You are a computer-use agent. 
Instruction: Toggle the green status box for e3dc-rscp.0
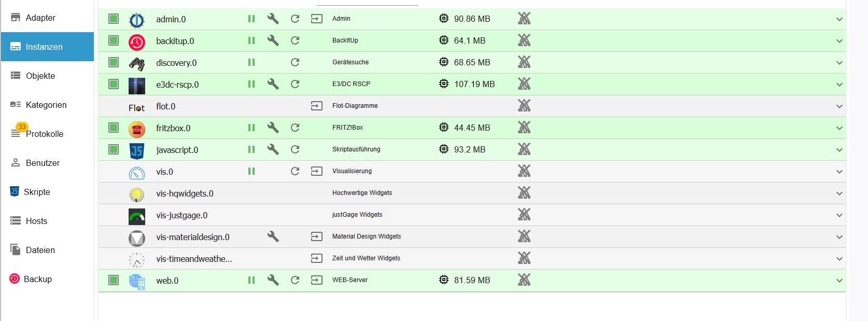coord(114,84)
